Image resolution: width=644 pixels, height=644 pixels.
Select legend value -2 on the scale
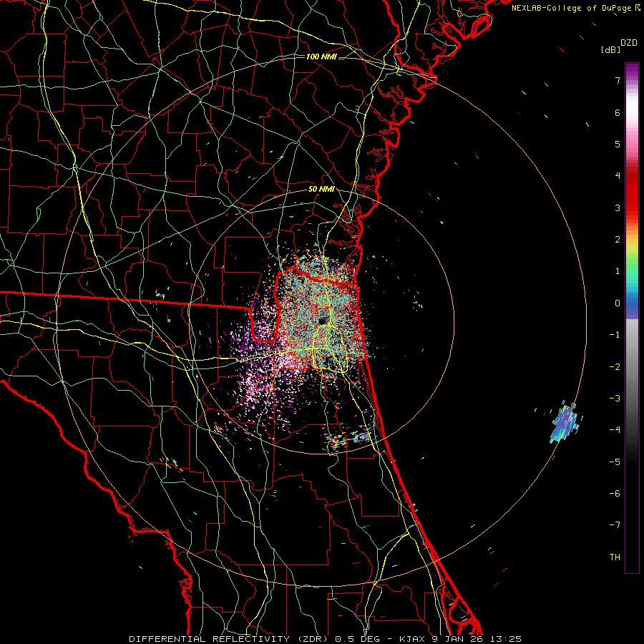pos(615,367)
